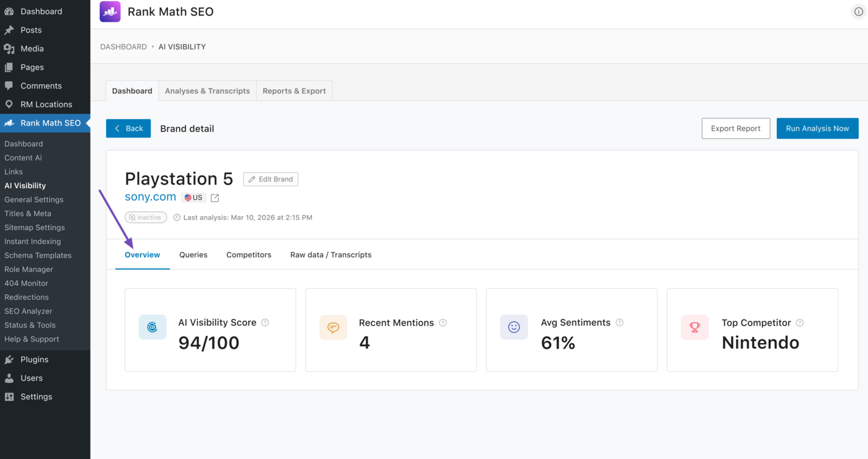Click the WordPress Dashboard gauge icon
This screenshot has height=459, width=868.
[x=9, y=11]
